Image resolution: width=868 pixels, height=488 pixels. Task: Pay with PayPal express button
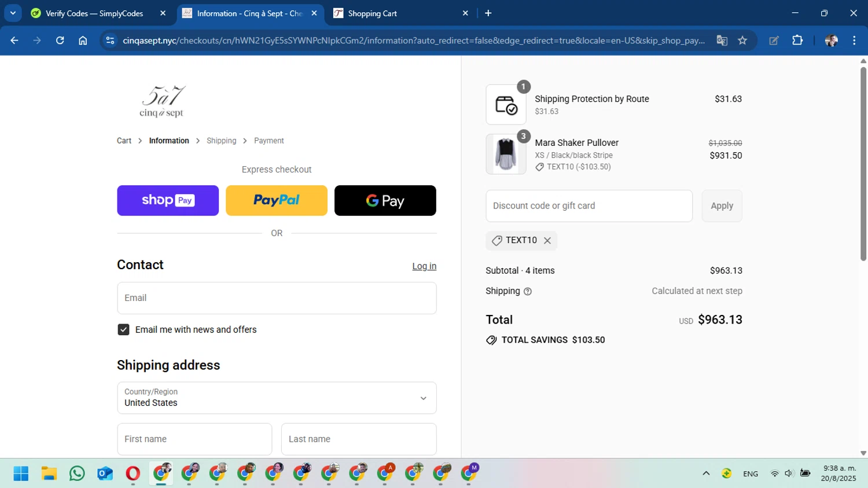coord(277,200)
